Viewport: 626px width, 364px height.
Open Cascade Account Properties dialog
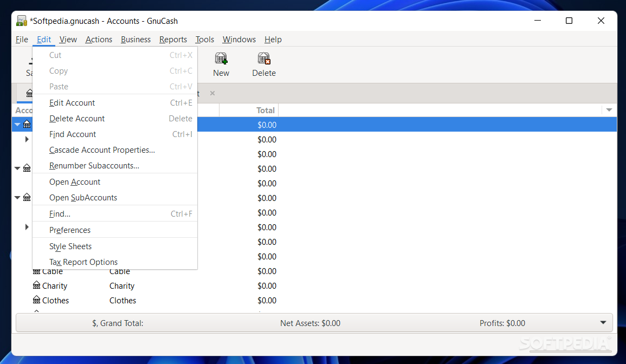[115, 150]
